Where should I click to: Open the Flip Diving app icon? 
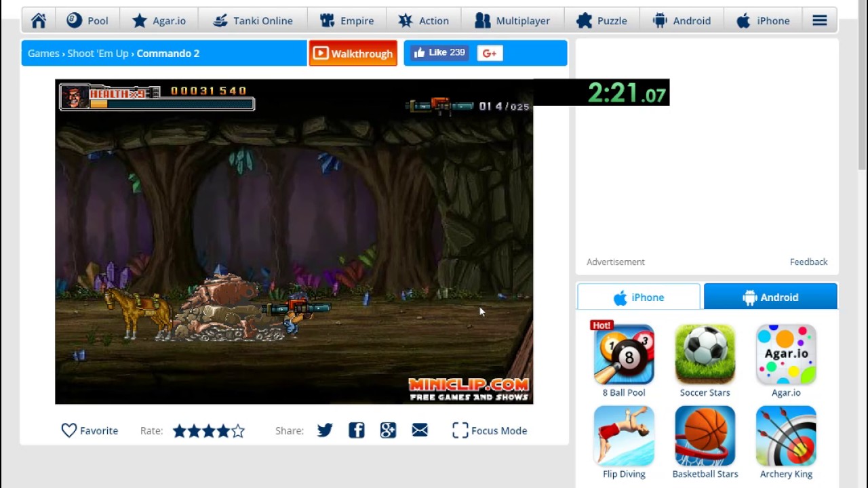[x=624, y=436]
